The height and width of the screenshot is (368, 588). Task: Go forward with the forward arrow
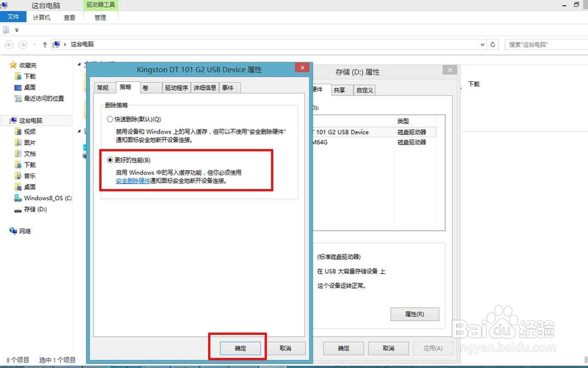click(x=23, y=45)
